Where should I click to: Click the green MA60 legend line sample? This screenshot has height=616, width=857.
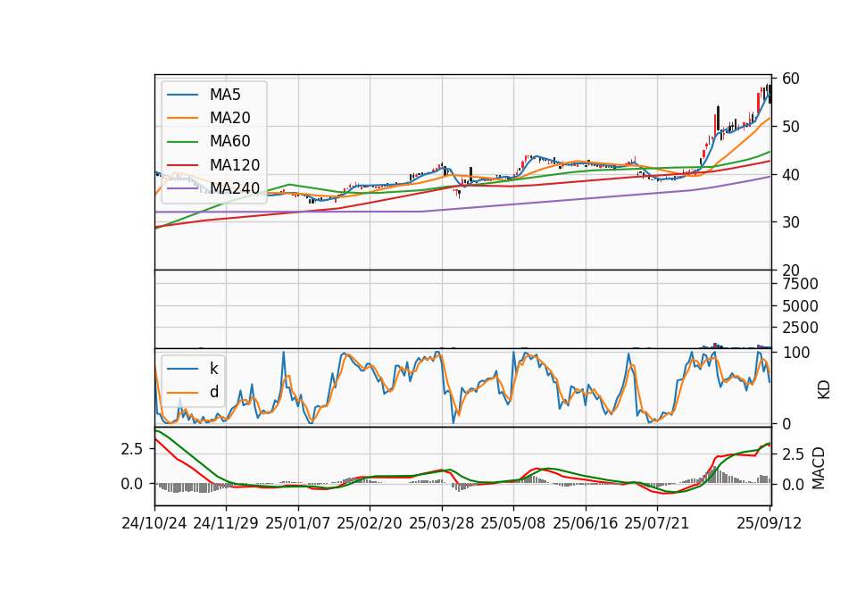click(x=182, y=142)
